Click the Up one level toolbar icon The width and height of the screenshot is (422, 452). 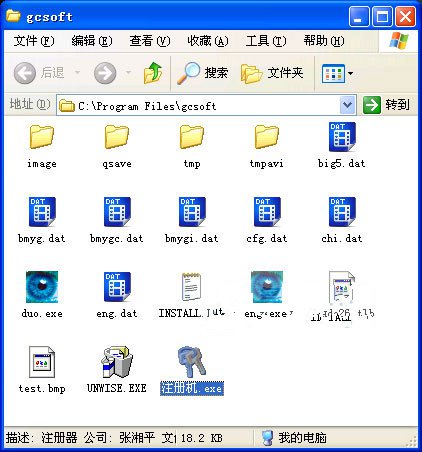[x=153, y=73]
